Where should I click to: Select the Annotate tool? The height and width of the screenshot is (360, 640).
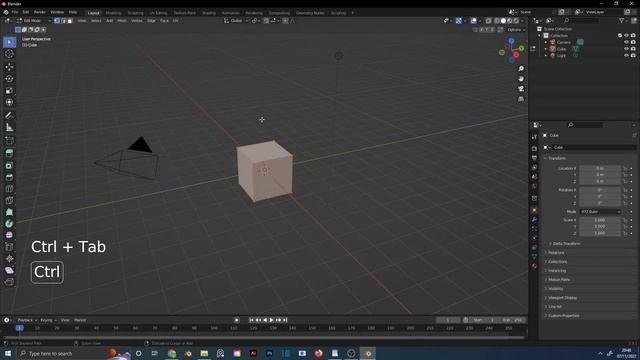9,116
